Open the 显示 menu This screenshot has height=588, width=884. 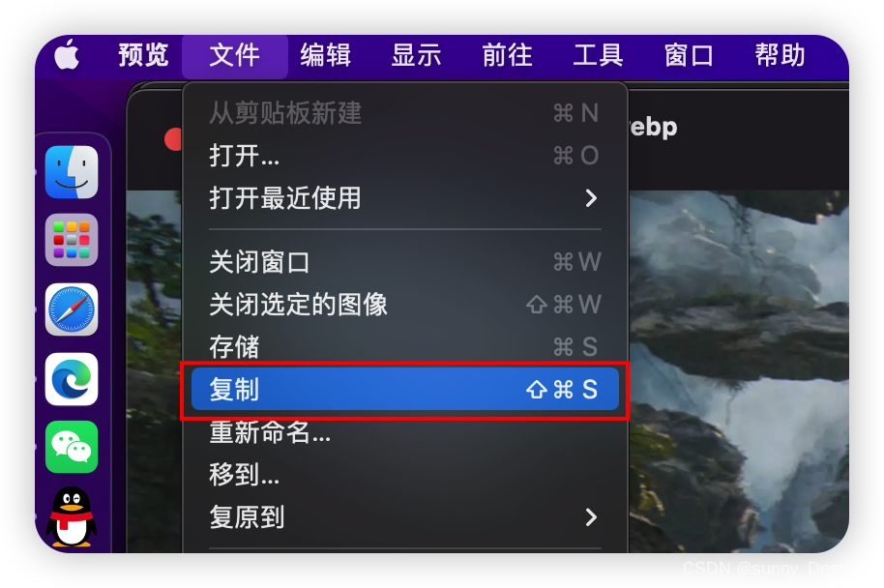pyautogui.click(x=416, y=55)
